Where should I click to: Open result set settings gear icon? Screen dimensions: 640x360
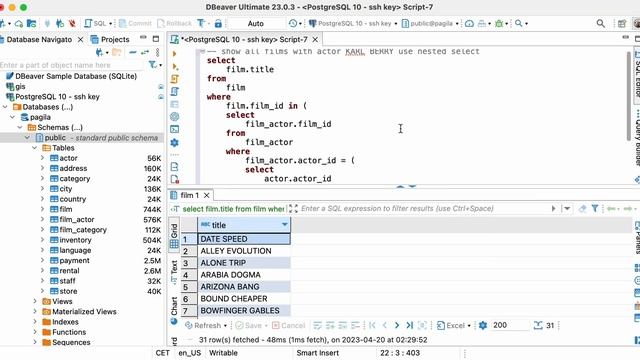pos(483,325)
